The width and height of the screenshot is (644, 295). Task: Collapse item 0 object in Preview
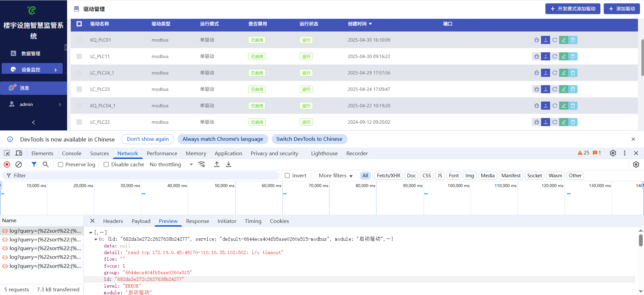point(96,239)
